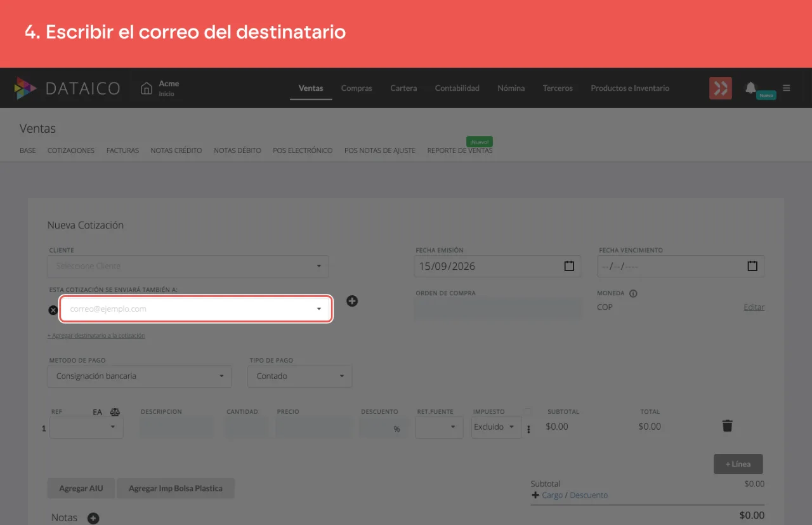Switch to the Cotizaciones tab
This screenshot has height=525, width=812.
(71, 150)
